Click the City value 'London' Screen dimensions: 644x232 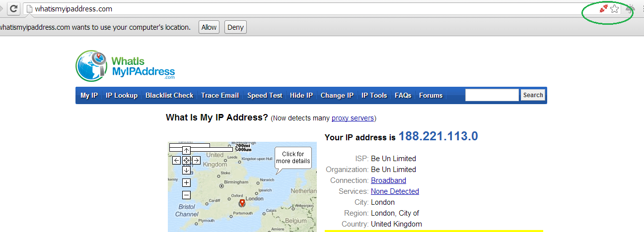(383, 202)
